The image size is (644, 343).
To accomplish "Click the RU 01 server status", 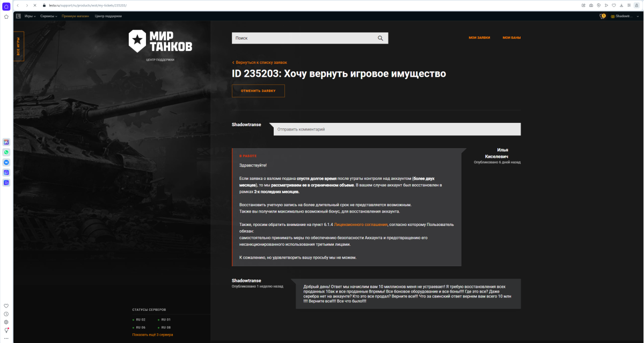I will pyautogui.click(x=164, y=319).
